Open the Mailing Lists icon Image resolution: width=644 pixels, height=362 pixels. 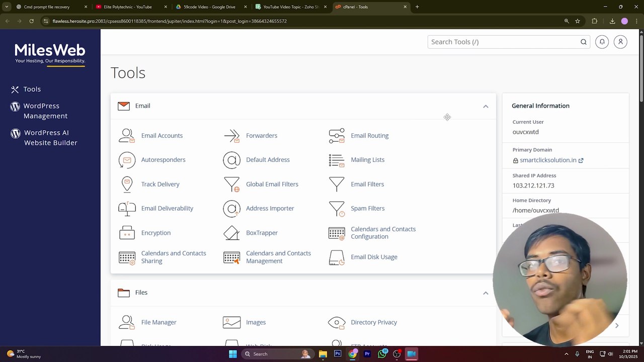pyautogui.click(x=337, y=160)
